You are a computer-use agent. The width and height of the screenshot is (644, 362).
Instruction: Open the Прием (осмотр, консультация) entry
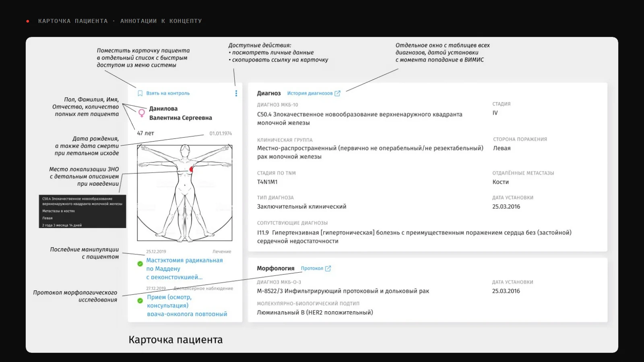pyautogui.click(x=187, y=305)
